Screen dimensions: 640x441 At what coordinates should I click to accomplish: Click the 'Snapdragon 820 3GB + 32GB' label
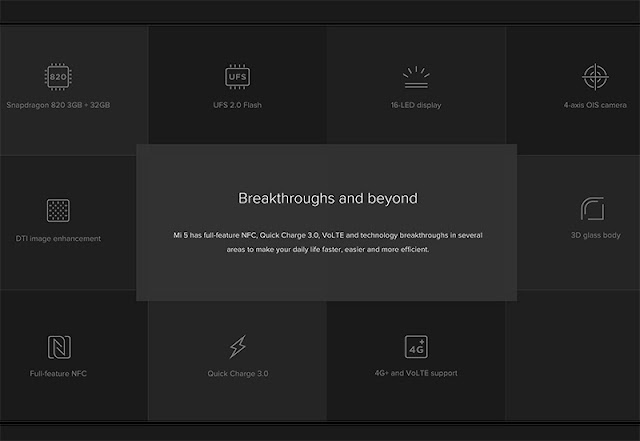tap(58, 105)
